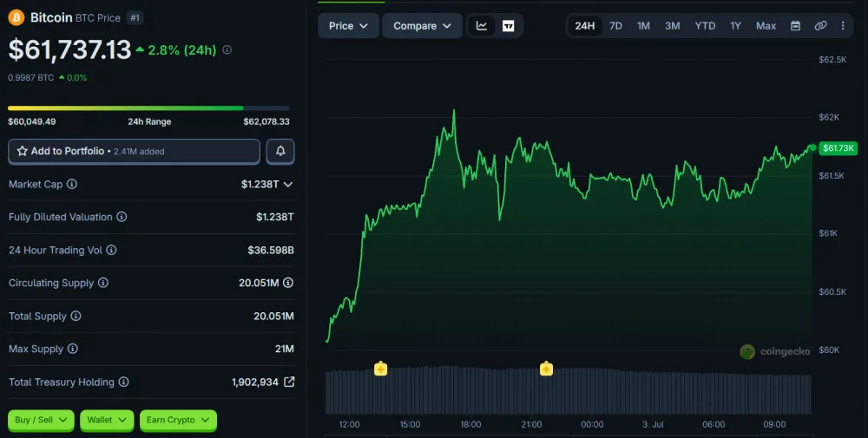Viewport: 868px width, 438px height.
Task: Click the 24h range progress bar
Action: click(x=148, y=108)
